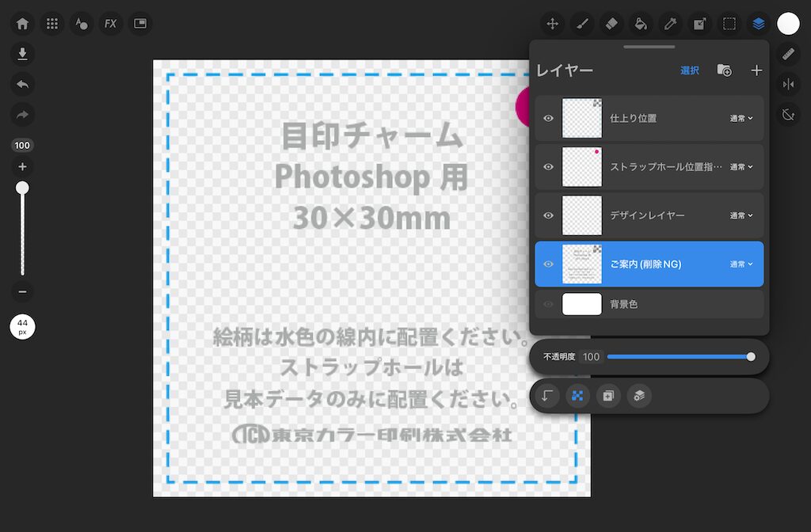811x532 pixels.
Task: Click the ご案内 (削除NG) layer name
Action: pyautogui.click(x=645, y=264)
